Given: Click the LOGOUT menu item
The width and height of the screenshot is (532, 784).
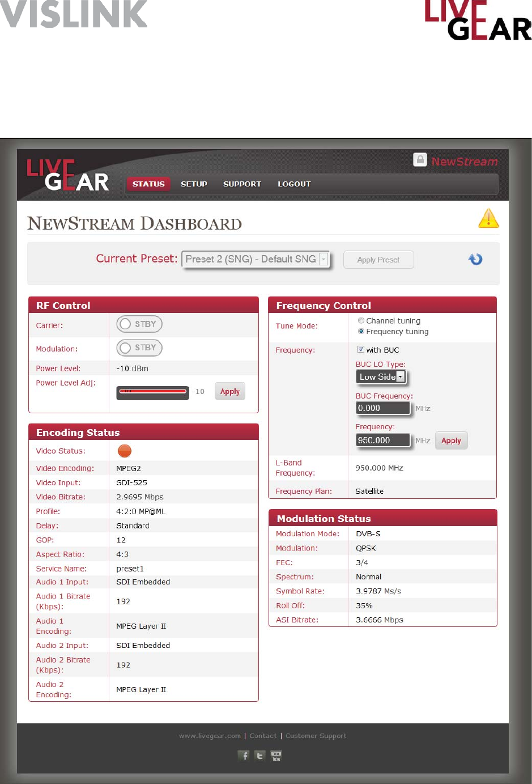Looking at the screenshot, I should pos(294,184).
